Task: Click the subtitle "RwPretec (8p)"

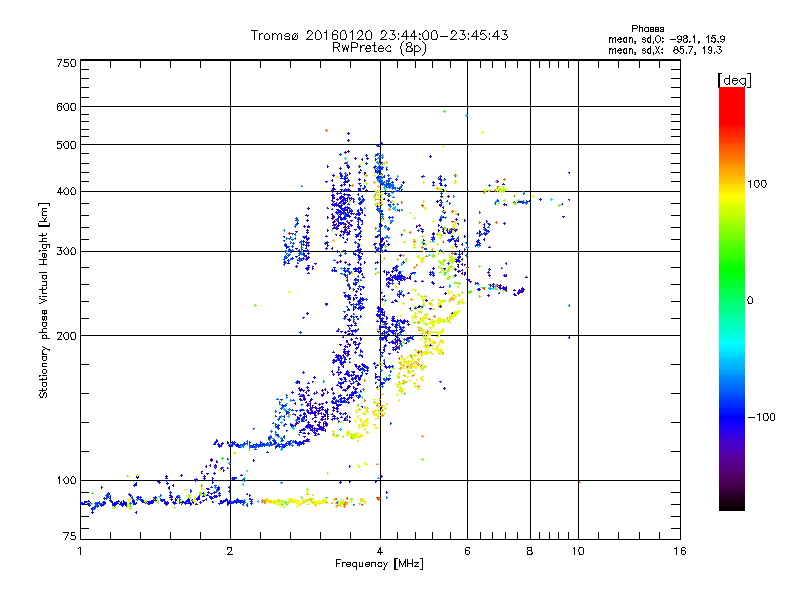Action: 379,48
